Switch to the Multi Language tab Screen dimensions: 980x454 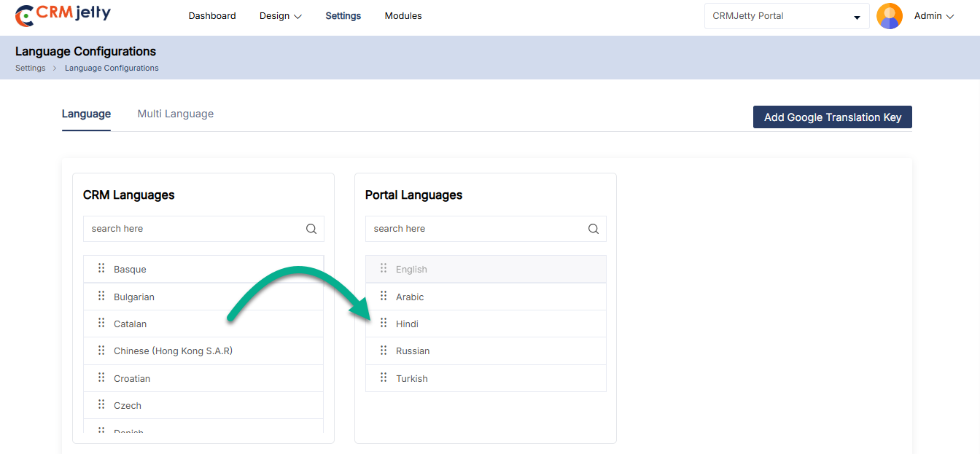tap(176, 114)
